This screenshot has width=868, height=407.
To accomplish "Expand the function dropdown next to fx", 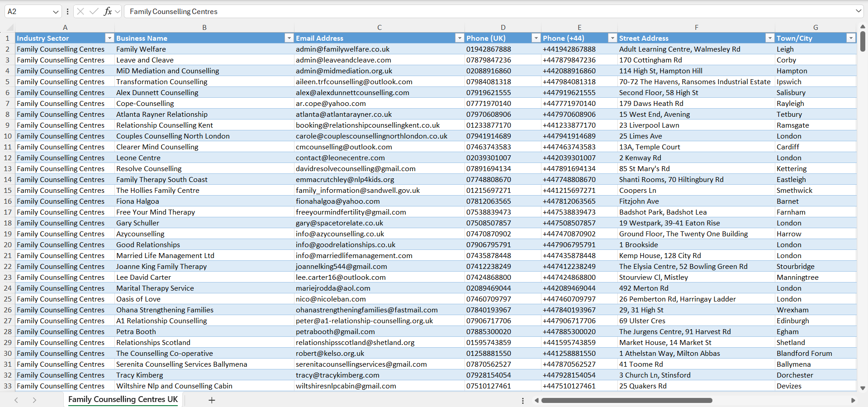I will coord(118,12).
